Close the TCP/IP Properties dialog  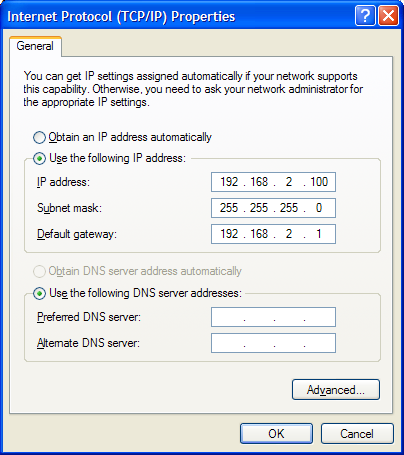(x=388, y=16)
